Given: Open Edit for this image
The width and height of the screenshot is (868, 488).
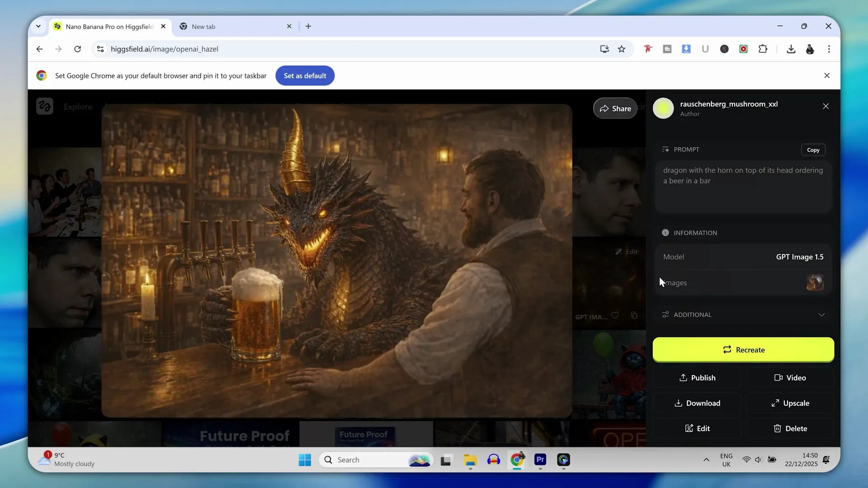Looking at the screenshot, I should [x=697, y=428].
